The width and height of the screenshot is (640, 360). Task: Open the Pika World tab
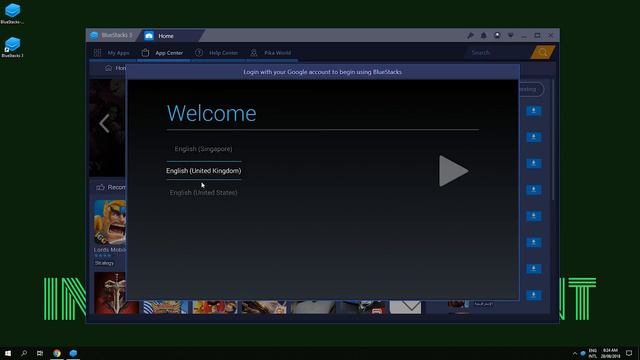click(271, 53)
